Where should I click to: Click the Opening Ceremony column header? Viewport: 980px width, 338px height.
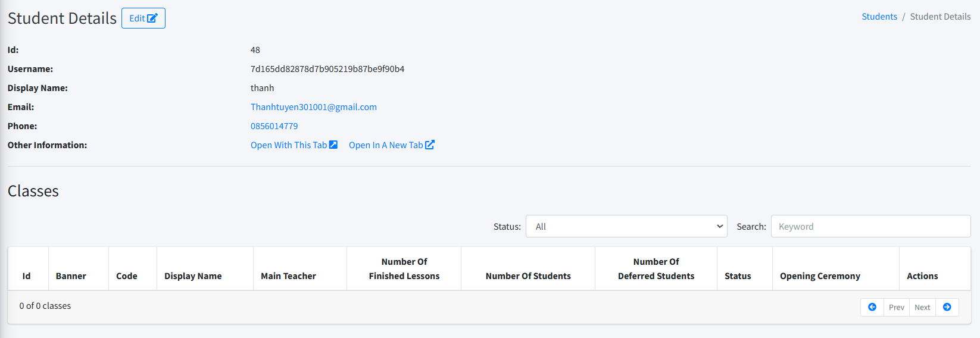820,276
